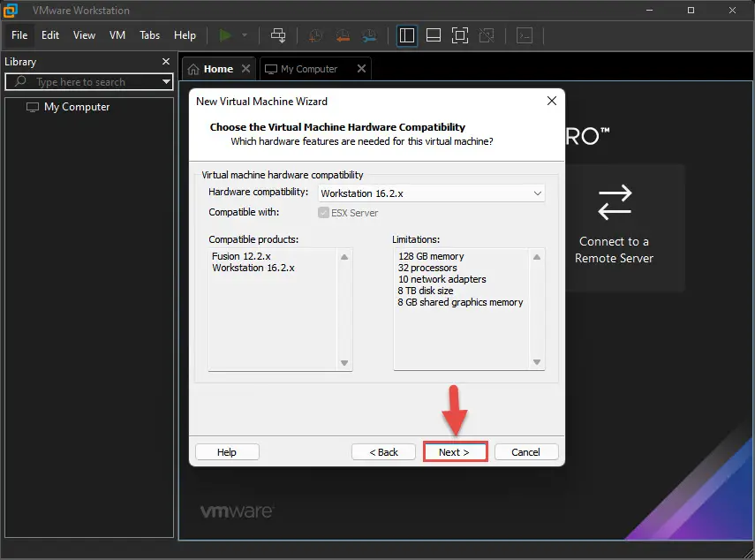Click the Cancel button in wizard
Image resolution: width=755 pixels, height=560 pixels.
click(x=525, y=452)
